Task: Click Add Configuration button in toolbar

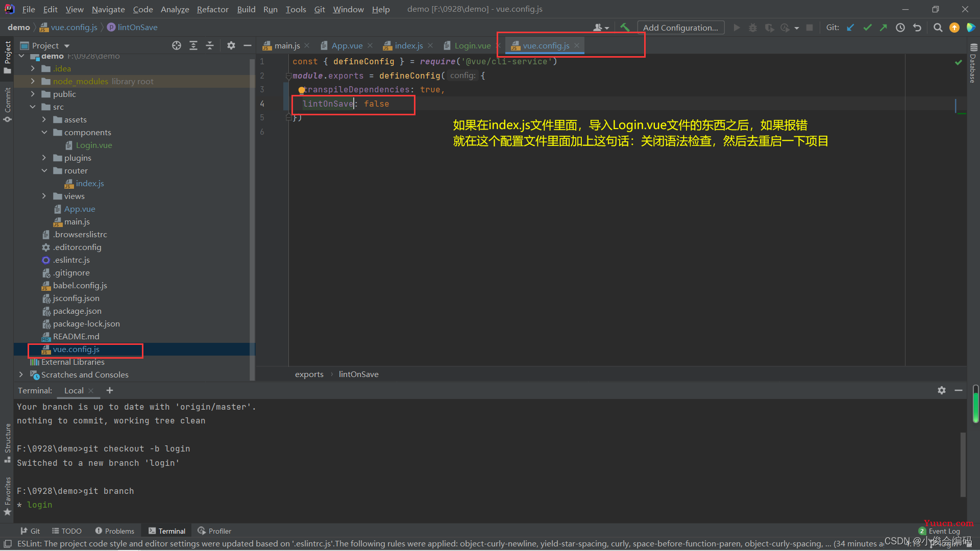Action: coord(680,27)
